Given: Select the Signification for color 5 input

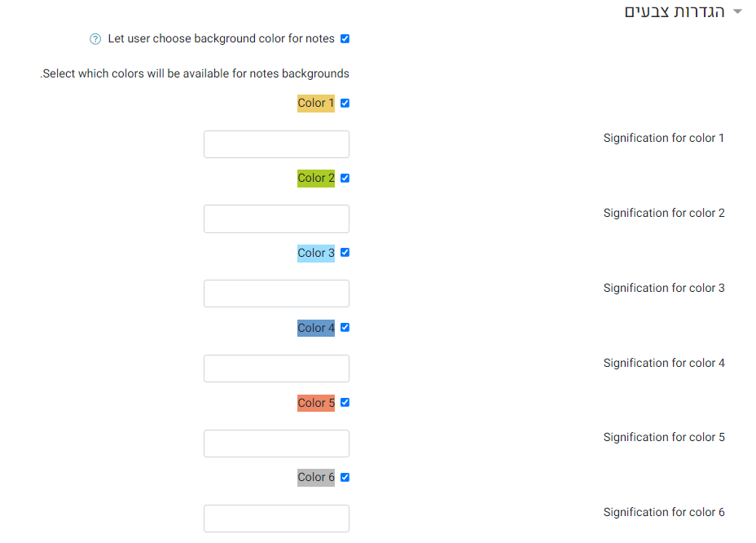Looking at the screenshot, I should 276,444.
